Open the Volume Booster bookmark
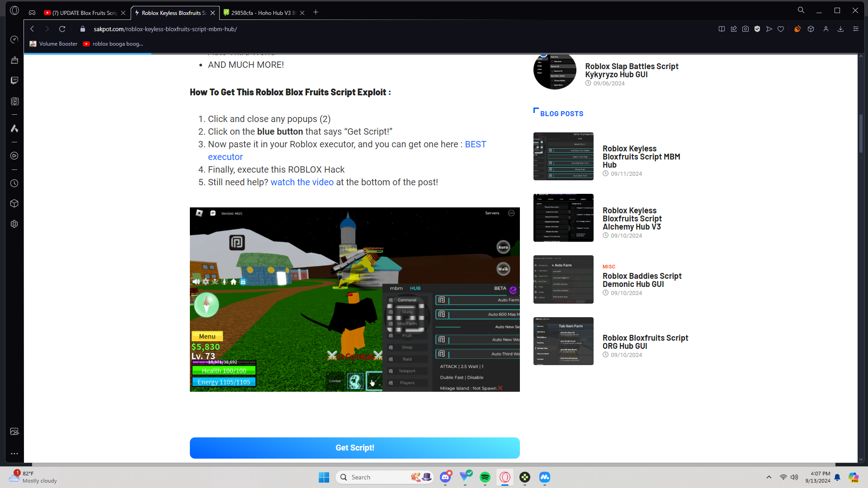This screenshot has width=868, height=488. coord(53,44)
